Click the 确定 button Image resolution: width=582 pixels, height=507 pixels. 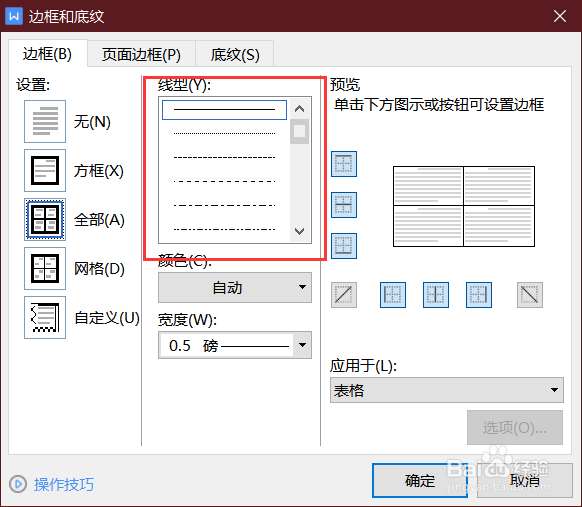[x=420, y=481]
